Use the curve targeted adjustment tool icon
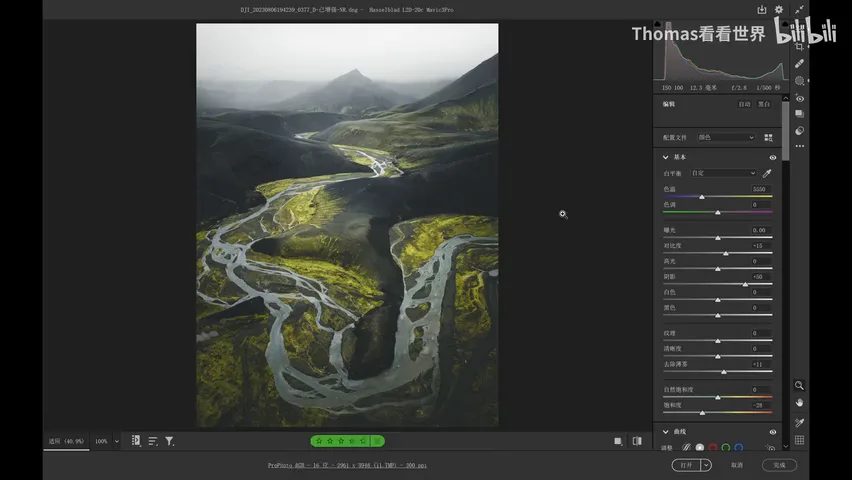 coord(770,448)
